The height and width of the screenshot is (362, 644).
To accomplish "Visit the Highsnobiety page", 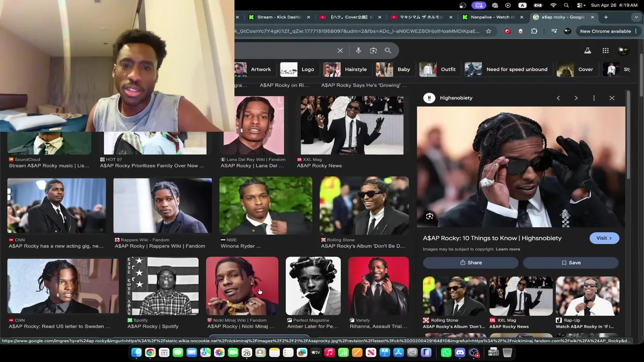I will click(x=604, y=238).
